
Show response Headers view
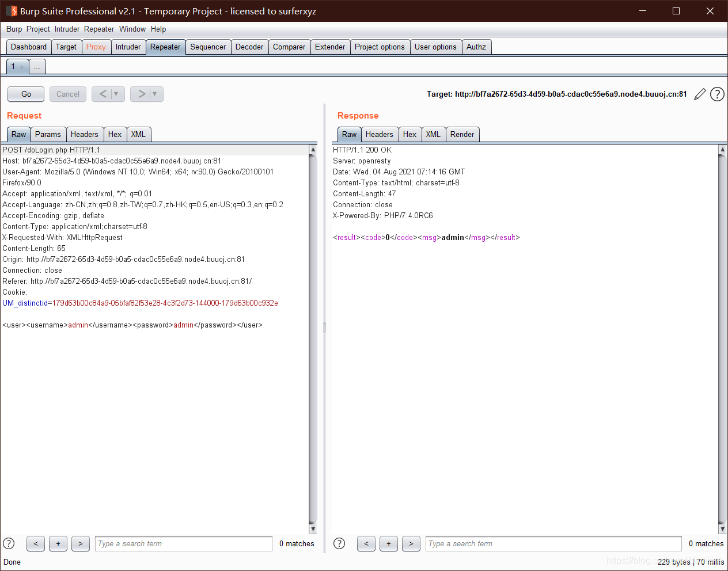pos(380,134)
